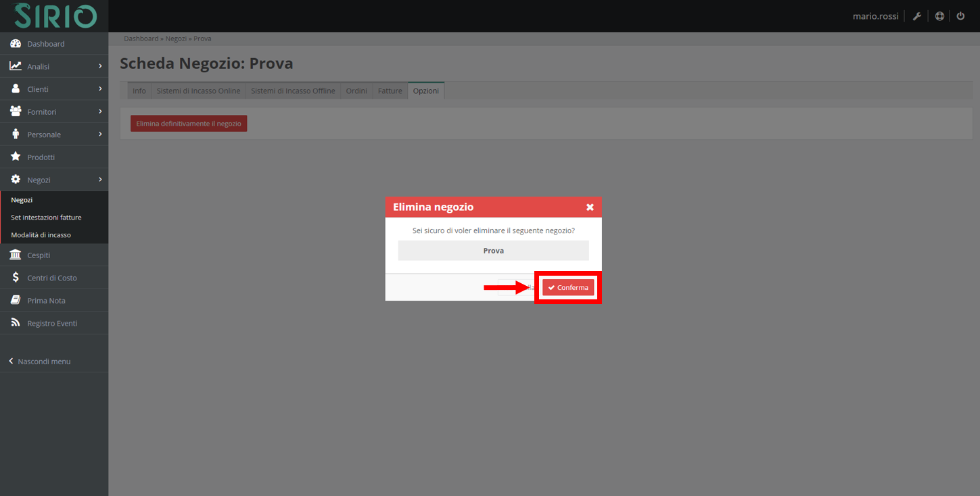Image resolution: width=980 pixels, height=496 pixels.
Task: Click Elimina definitivamente il negozio button
Action: coord(189,124)
